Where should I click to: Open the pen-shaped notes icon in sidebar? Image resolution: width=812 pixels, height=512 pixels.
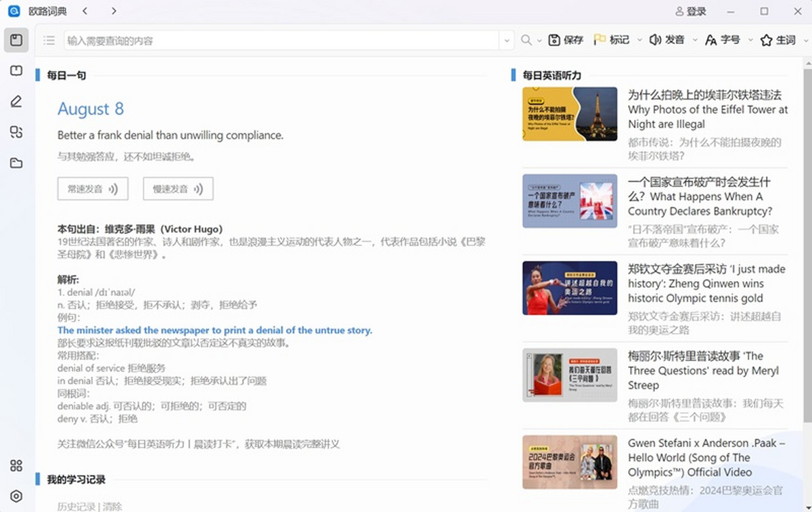coord(16,102)
